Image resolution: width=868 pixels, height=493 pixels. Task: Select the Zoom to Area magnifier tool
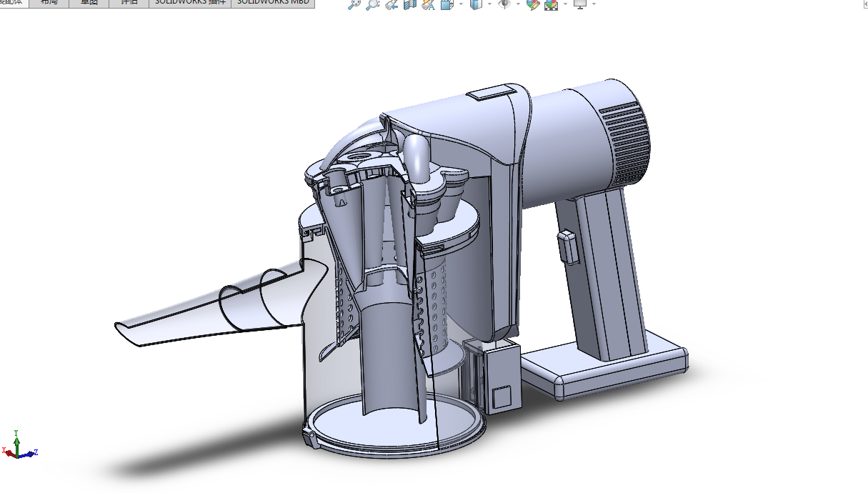(x=372, y=4)
